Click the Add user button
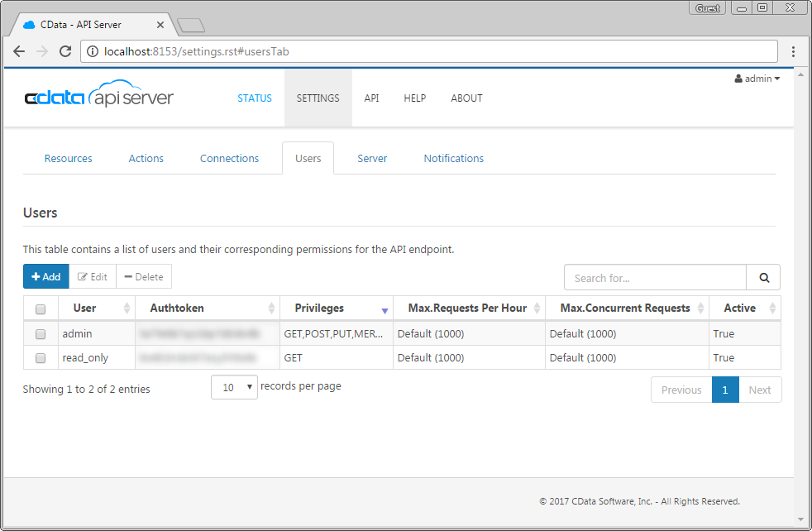The image size is (812, 531). click(46, 277)
